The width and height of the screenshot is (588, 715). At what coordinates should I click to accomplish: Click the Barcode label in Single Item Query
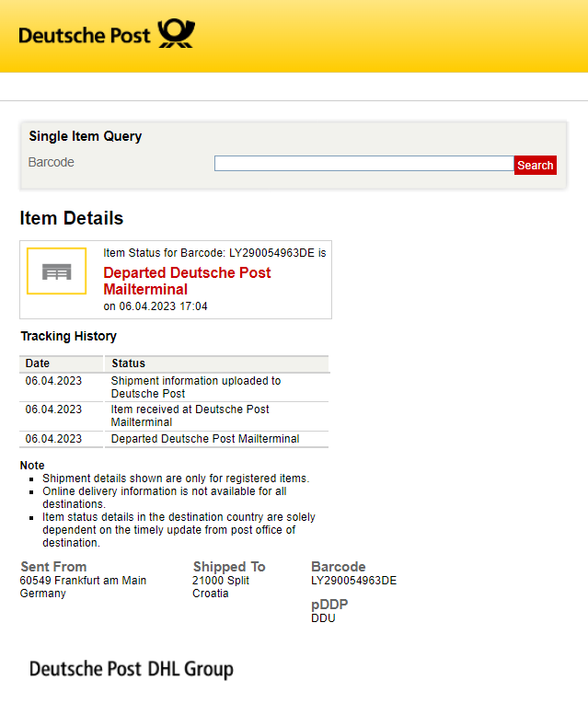[x=52, y=162]
